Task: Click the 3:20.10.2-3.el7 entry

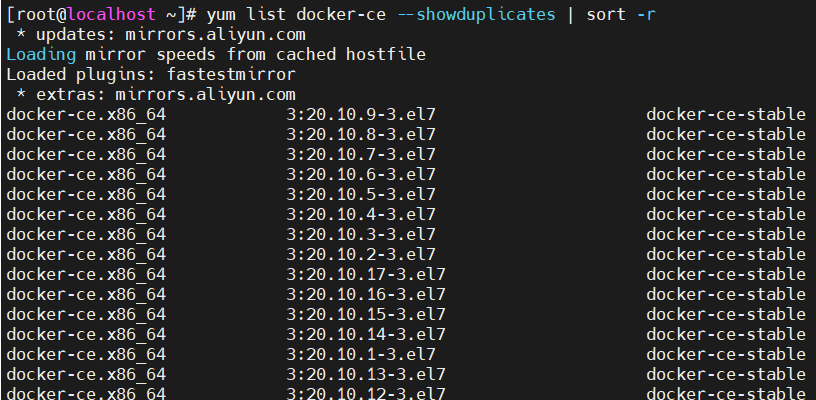Action: pyautogui.click(x=361, y=254)
